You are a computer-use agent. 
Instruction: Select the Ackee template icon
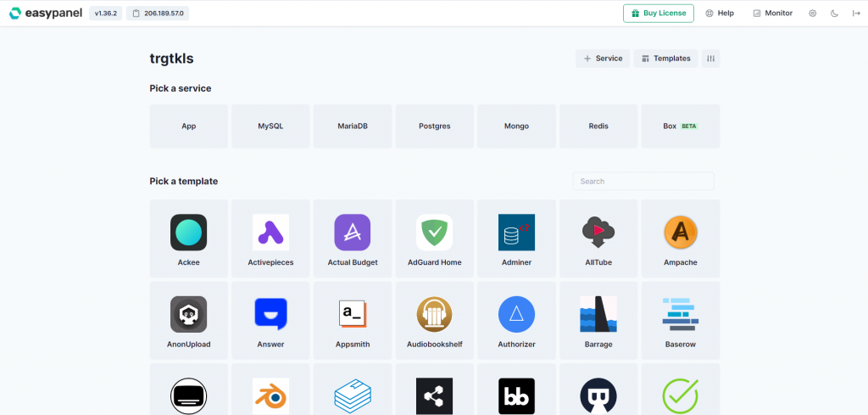188,233
